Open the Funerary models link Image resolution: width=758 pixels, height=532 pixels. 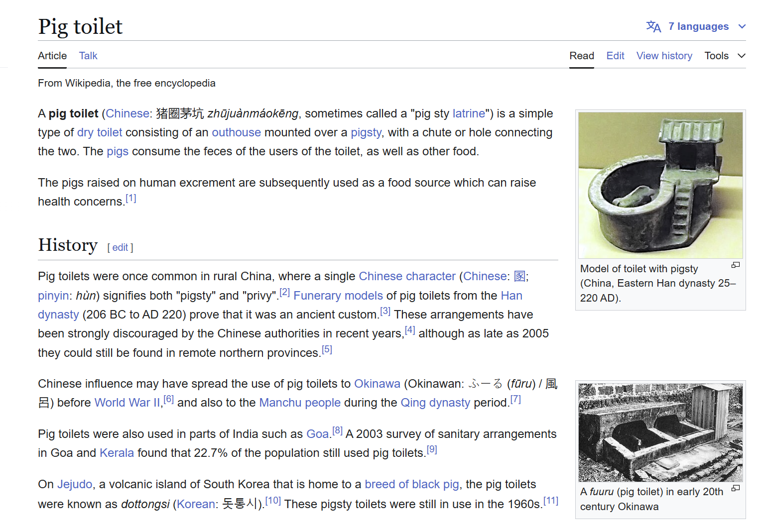pos(338,296)
